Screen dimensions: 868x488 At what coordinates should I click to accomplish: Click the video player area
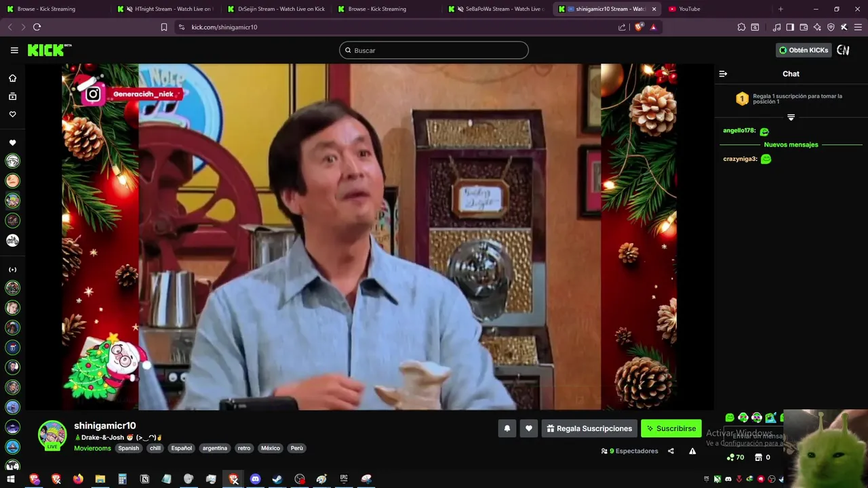click(370, 237)
